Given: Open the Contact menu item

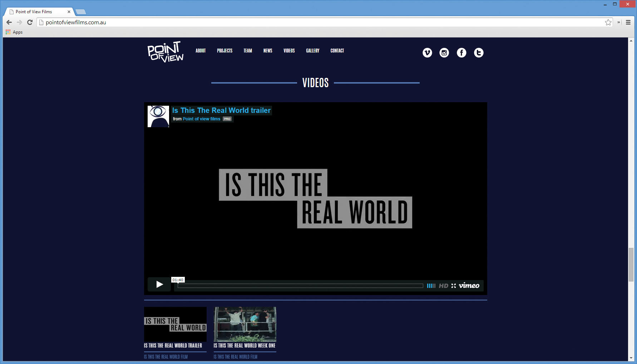Looking at the screenshot, I should (337, 51).
